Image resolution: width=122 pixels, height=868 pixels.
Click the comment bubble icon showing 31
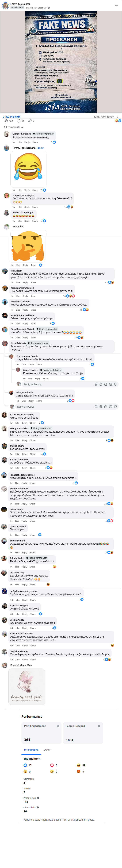[x=19, y=121]
